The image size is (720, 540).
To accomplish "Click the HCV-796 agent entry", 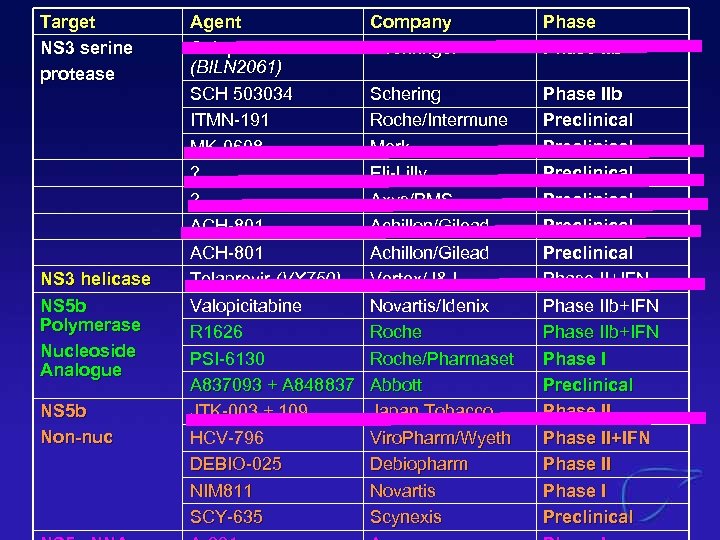I will 226,438.
